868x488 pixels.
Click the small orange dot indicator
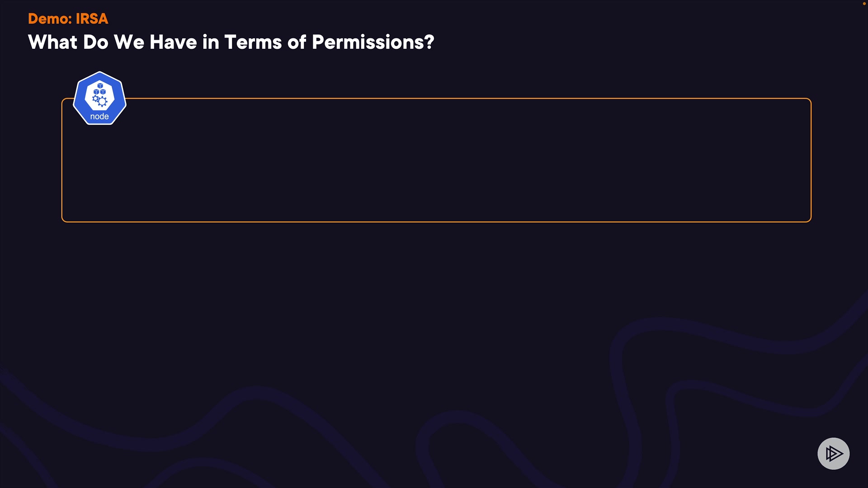coord(864,4)
